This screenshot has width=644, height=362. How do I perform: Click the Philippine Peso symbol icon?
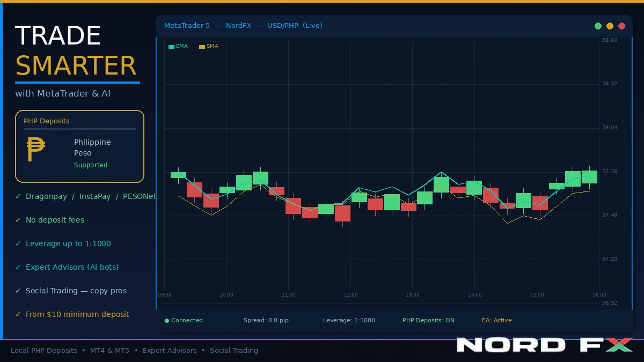pyautogui.click(x=36, y=149)
